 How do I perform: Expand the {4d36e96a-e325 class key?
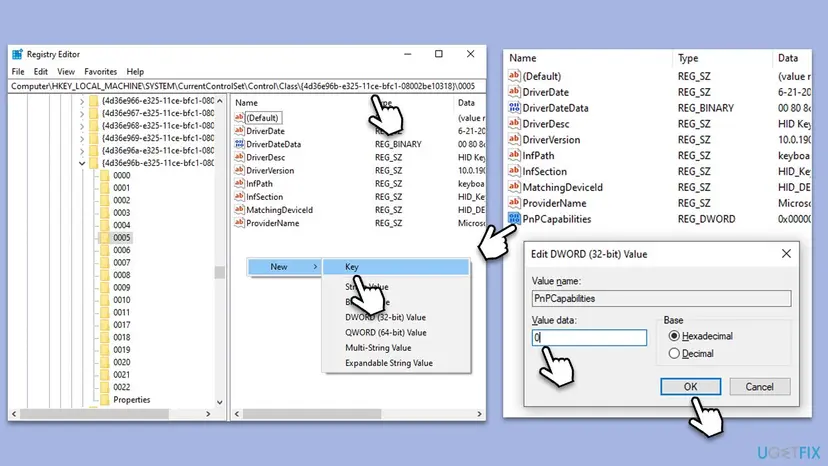82,151
